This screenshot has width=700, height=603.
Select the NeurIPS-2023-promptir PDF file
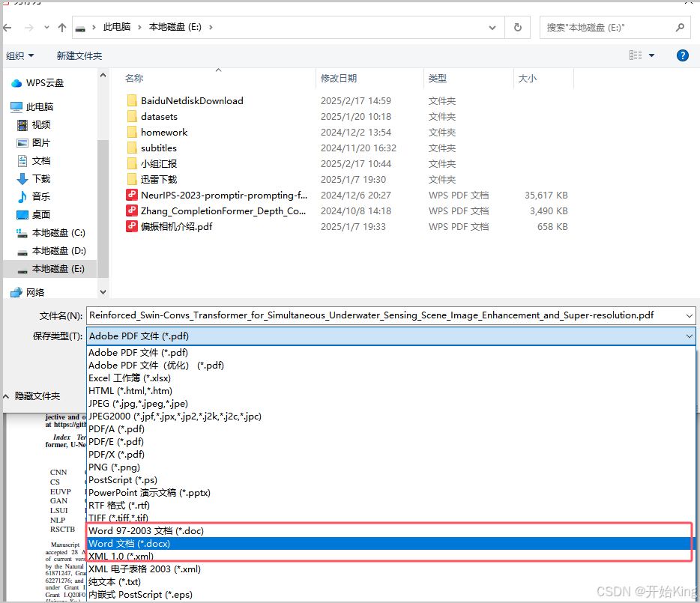tap(217, 195)
